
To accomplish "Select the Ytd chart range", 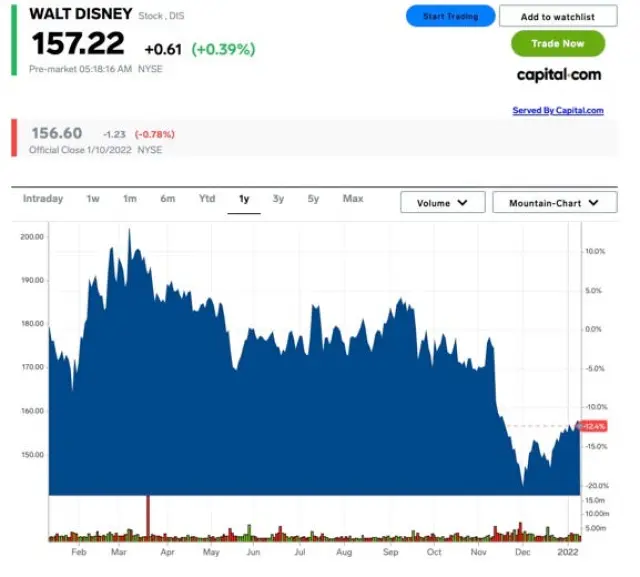I will click(x=206, y=199).
